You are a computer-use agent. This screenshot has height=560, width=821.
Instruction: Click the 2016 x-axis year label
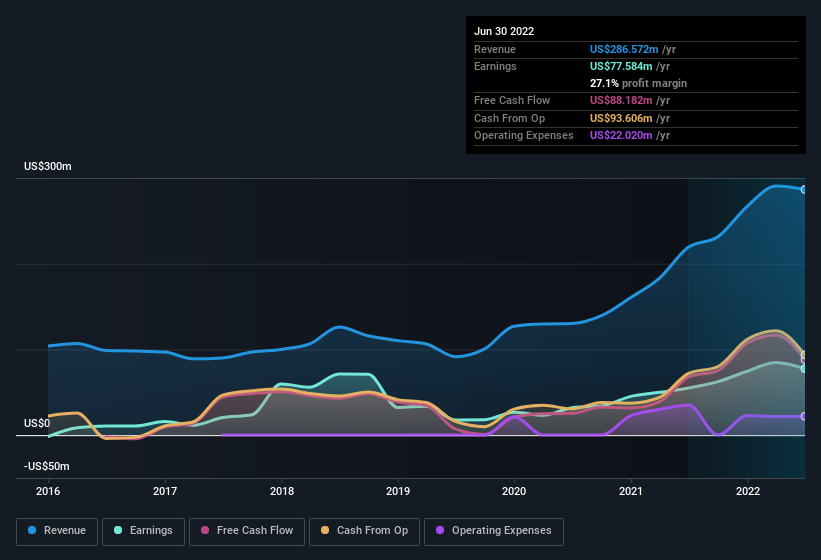48,491
